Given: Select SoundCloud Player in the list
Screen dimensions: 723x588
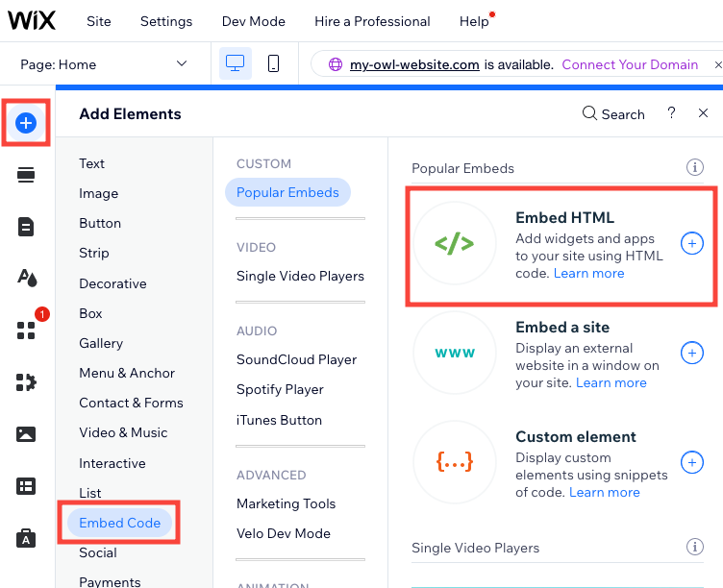Looking at the screenshot, I should (296, 359).
